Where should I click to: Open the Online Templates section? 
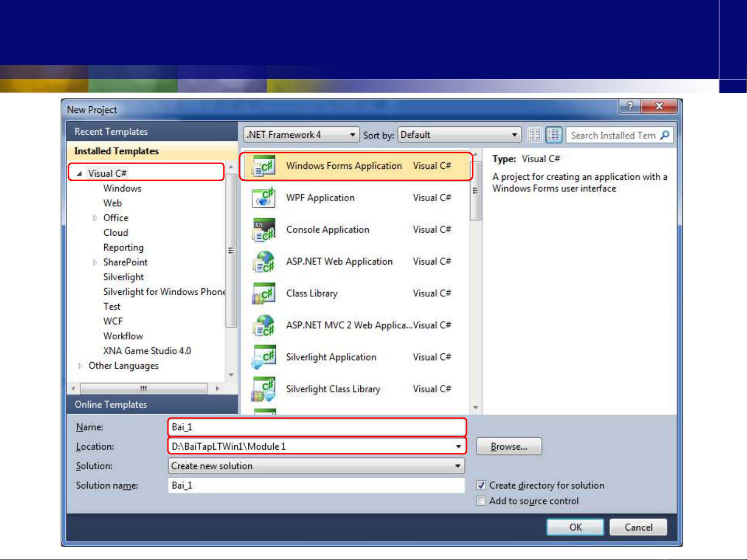point(111,405)
